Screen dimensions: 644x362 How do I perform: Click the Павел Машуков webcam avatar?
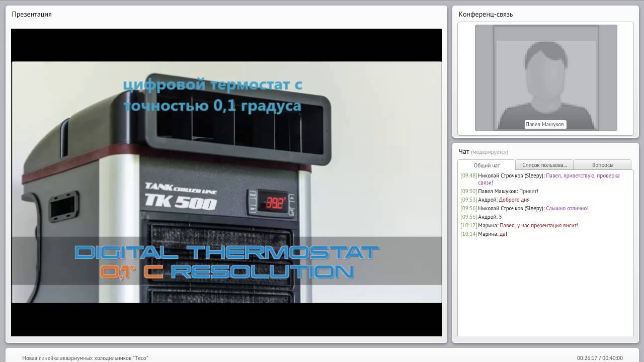pyautogui.click(x=546, y=78)
